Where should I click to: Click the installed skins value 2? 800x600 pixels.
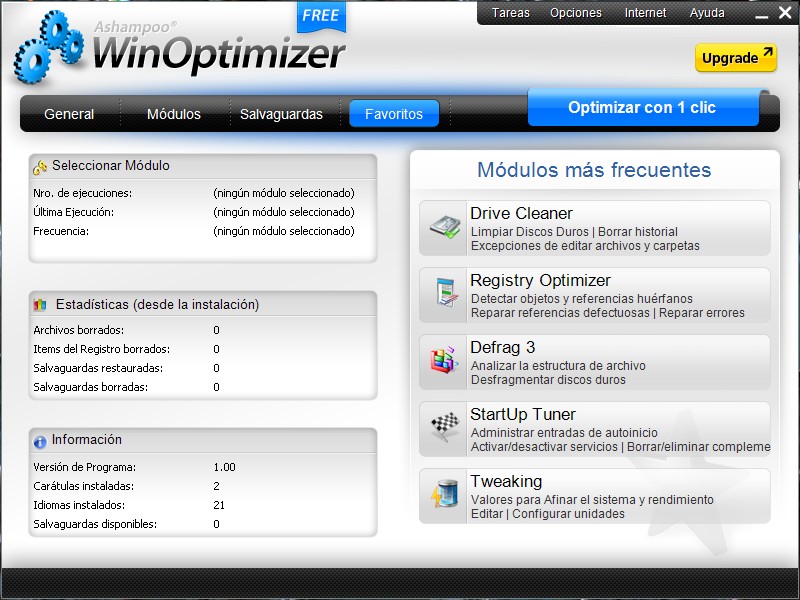pyautogui.click(x=216, y=486)
